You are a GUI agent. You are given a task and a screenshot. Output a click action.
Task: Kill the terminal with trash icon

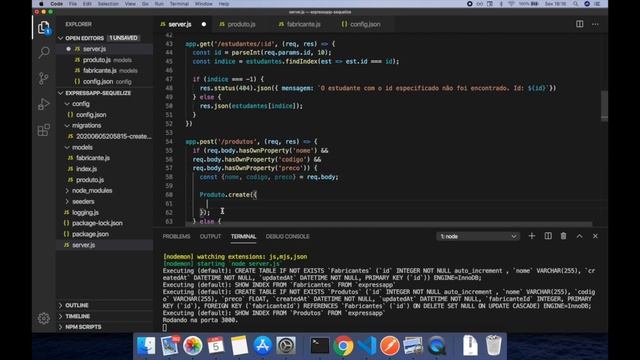tap(563, 236)
